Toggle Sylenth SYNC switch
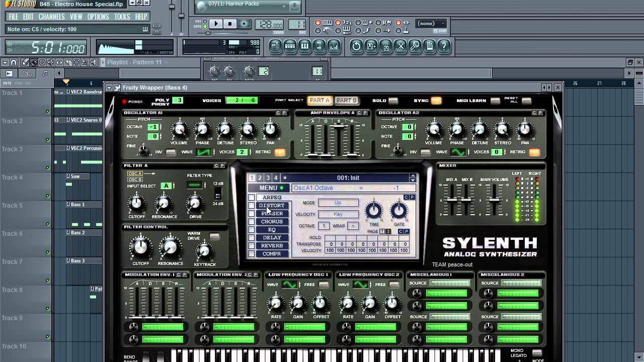 click(x=436, y=101)
